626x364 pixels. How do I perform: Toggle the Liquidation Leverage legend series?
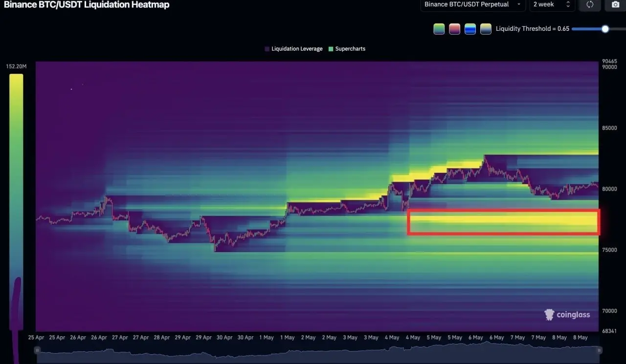[293, 49]
